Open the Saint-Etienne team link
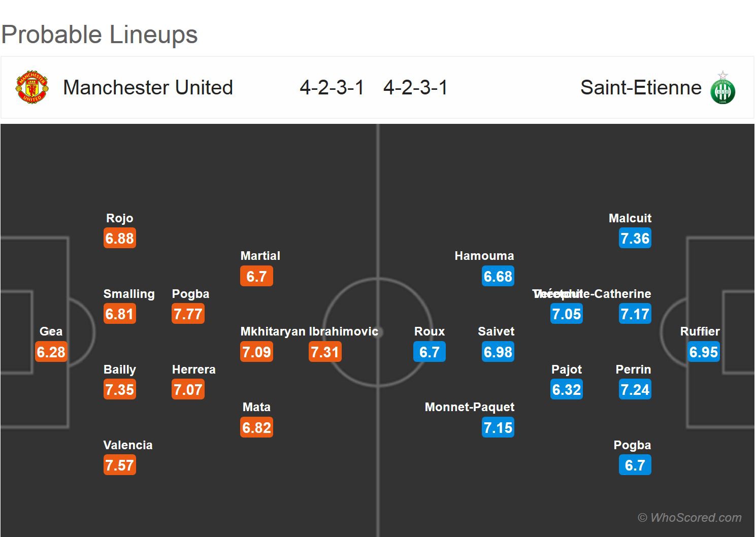 [x=641, y=87]
